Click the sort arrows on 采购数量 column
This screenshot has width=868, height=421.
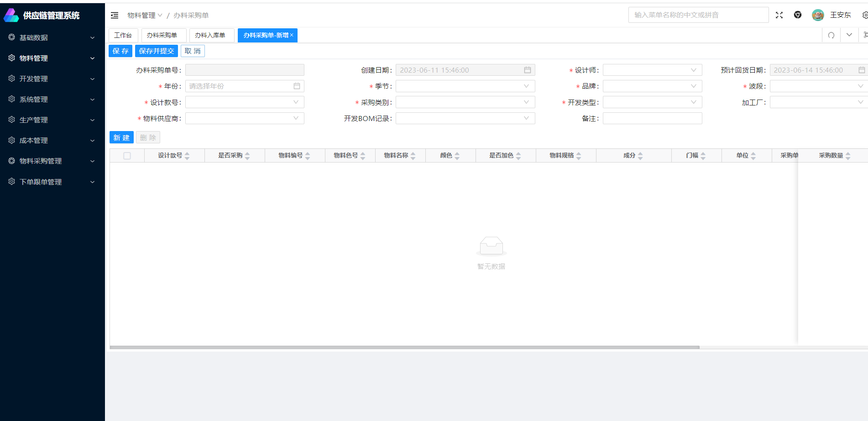point(848,156)
